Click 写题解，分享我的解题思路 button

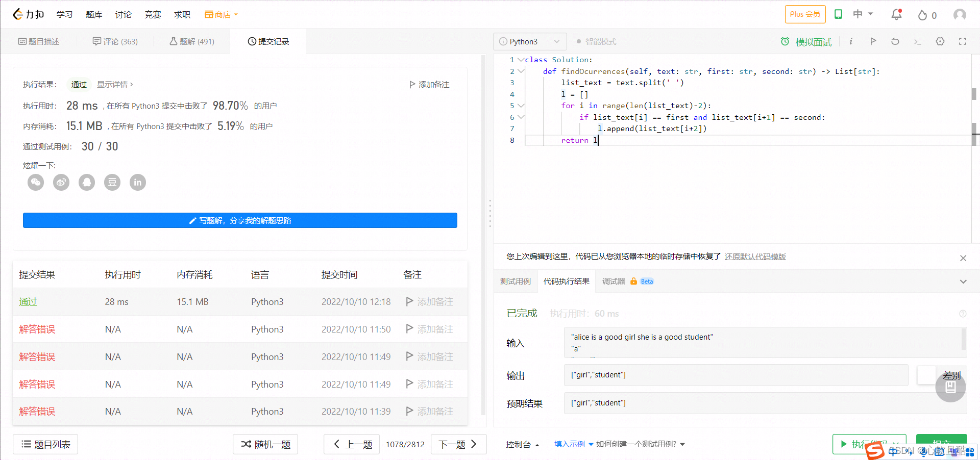pyautogui.click(x=239, y=220)
